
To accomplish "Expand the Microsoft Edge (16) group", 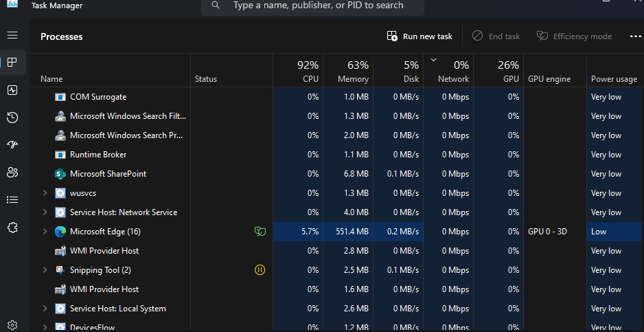I will tap(45, 232).
